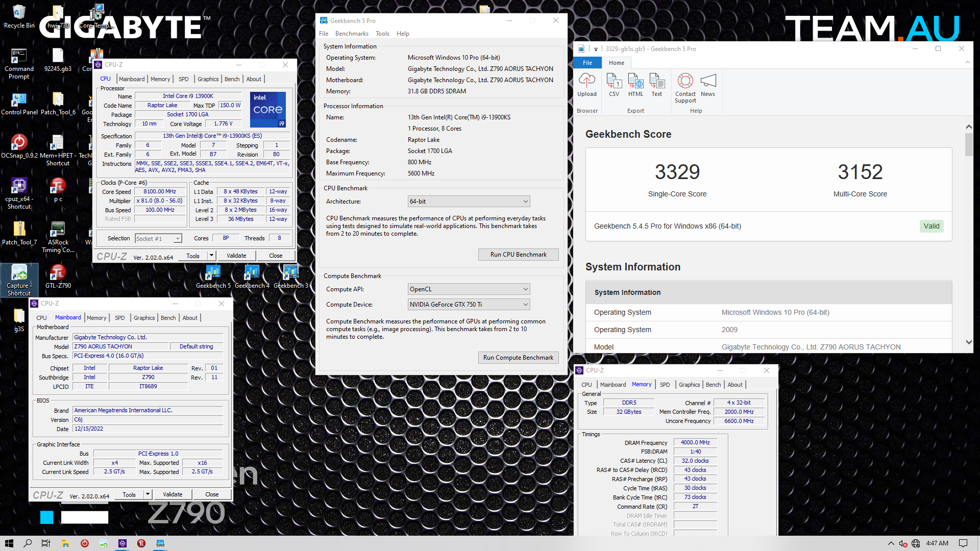Click Close in the top CPU-Z window

tap(276, 256)
